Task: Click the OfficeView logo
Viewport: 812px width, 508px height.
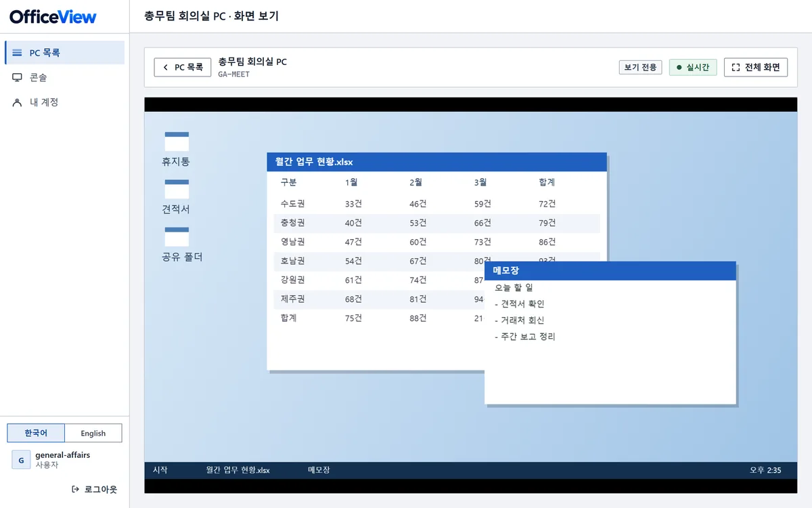Action: pos(53,17)
